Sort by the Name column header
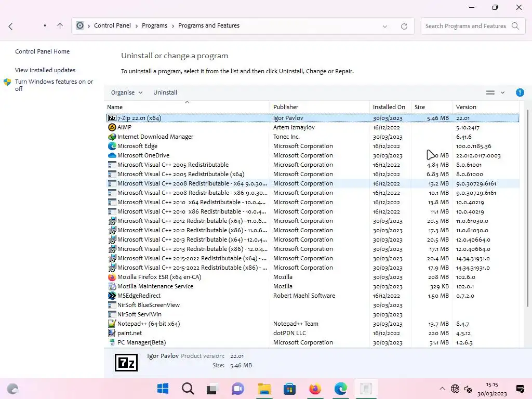The image size is (532, 399). [187, 107]
